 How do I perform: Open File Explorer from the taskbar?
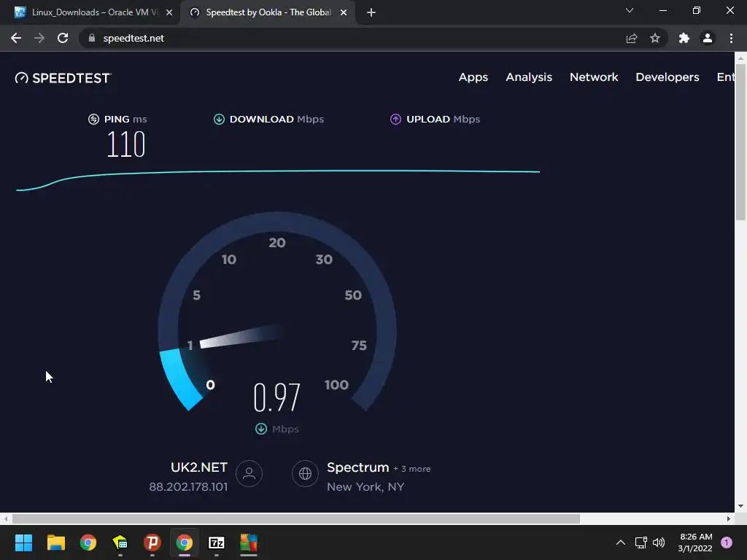(x=55, y=542)
